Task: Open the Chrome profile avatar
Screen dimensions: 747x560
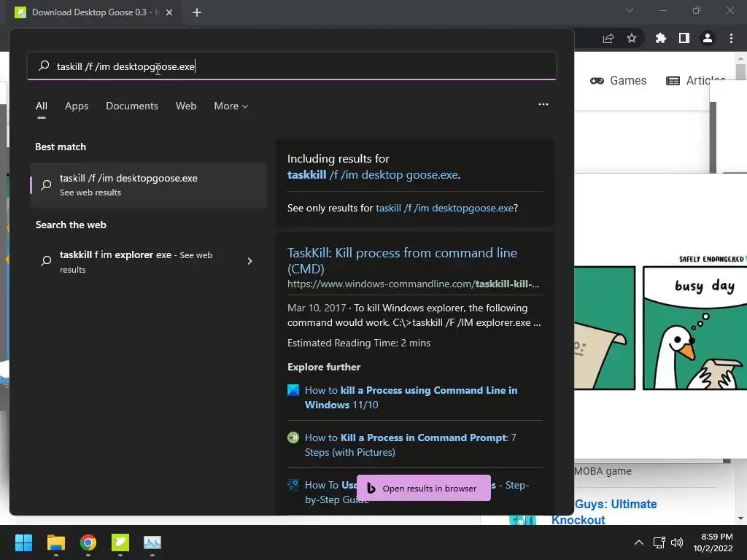Action: pos(708,38)
